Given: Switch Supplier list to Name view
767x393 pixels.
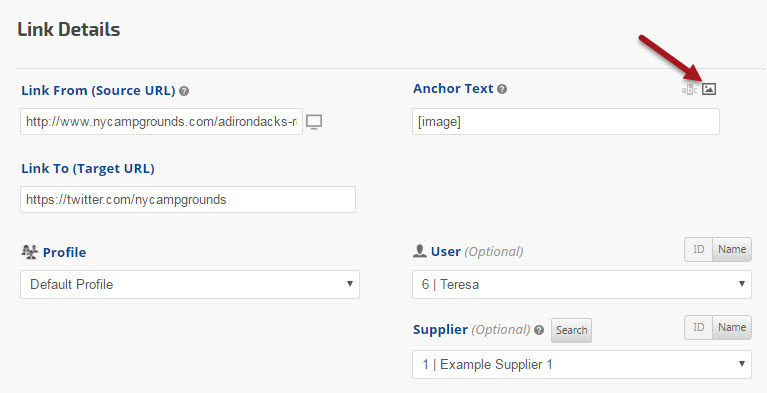Looking at the screenshot, I should pyautogui.click(x=732, y=327).
